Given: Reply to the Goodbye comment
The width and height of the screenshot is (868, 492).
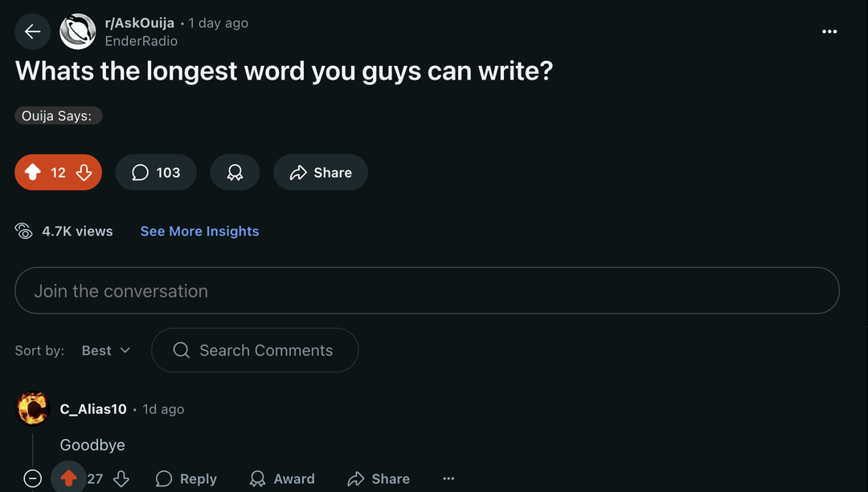Looking at the screenshot, I should click(x=186, y=478).
